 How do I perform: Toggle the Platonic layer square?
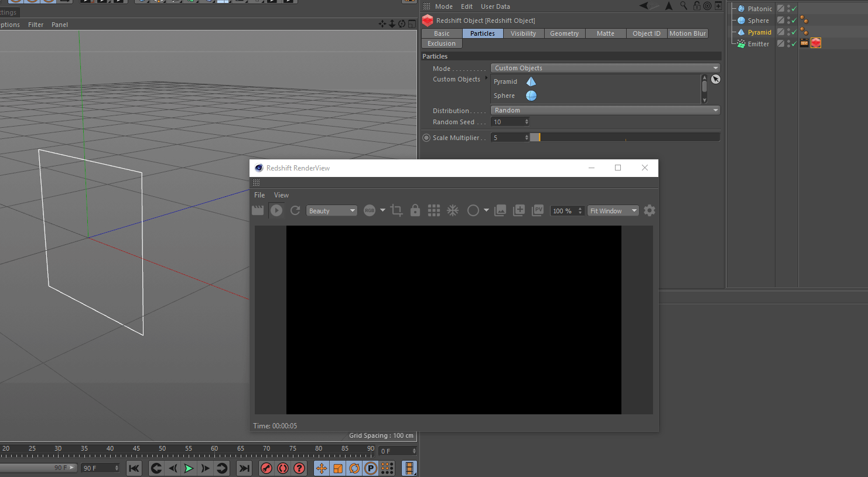(781, 8)
